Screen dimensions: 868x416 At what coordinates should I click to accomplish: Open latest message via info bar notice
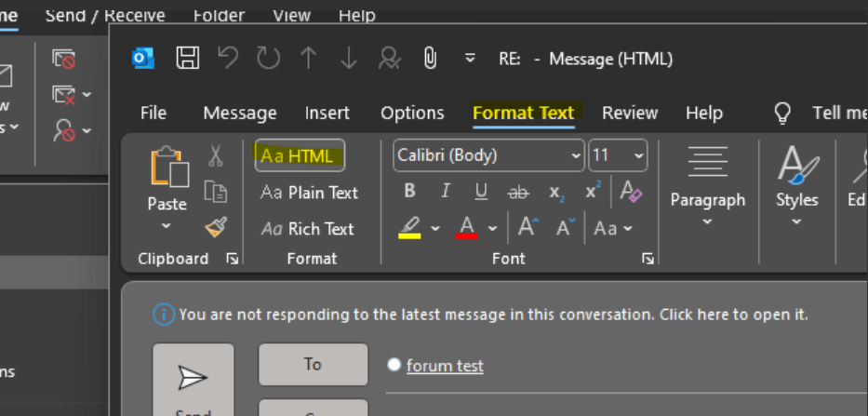[x=494, y=315]
